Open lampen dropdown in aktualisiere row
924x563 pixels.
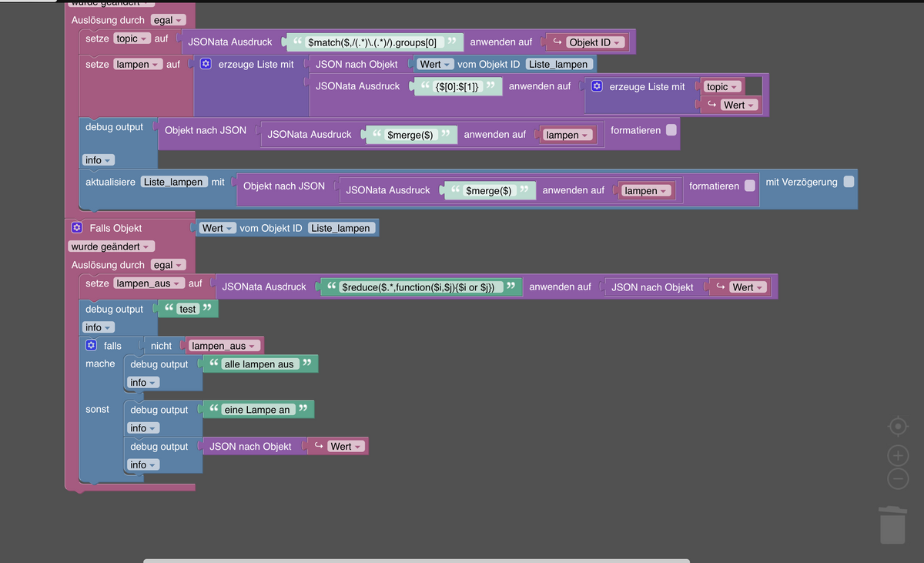tap(646, 191)
